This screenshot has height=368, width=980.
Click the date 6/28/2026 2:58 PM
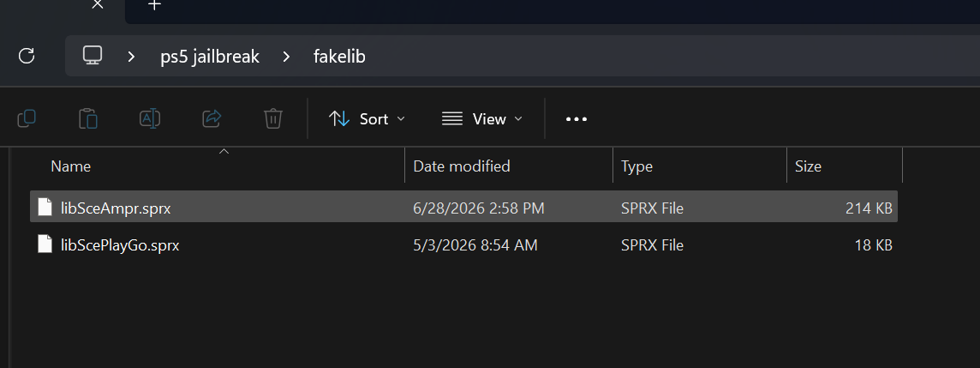(x=479, y=208)
